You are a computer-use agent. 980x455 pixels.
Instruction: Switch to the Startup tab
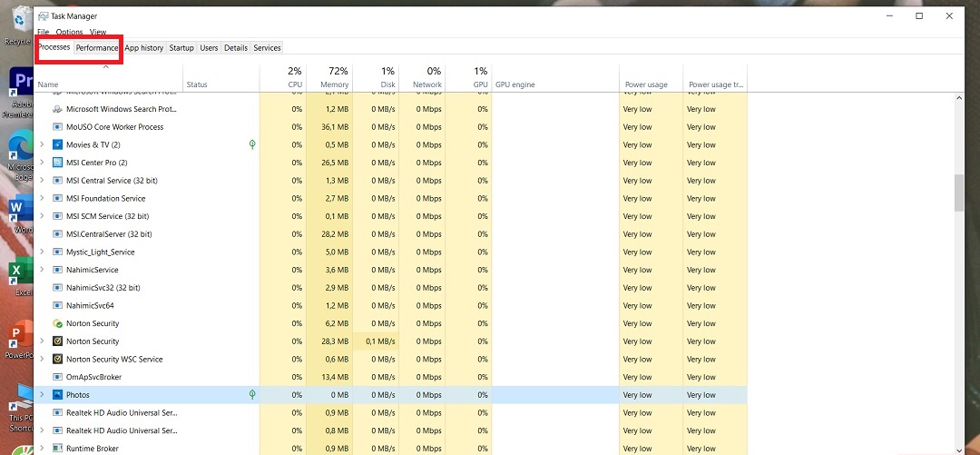pos(181,47)
